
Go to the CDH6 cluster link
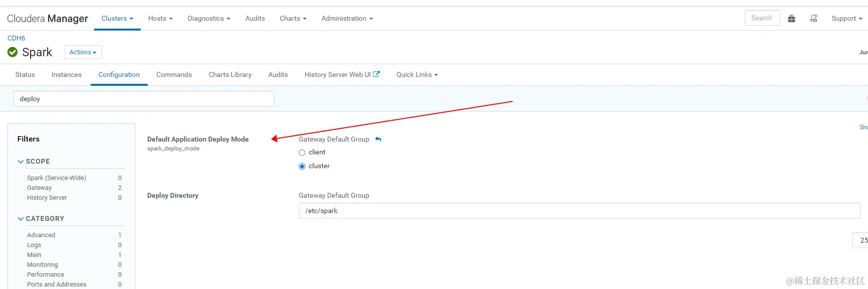tap(16, 38)
